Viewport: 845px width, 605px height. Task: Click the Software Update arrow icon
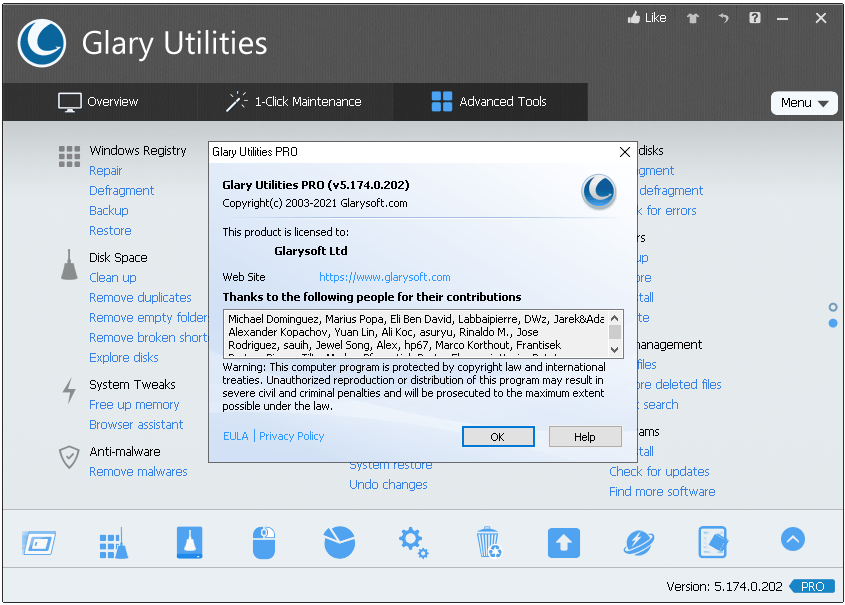pyautogui.click(x=564, y=543)
